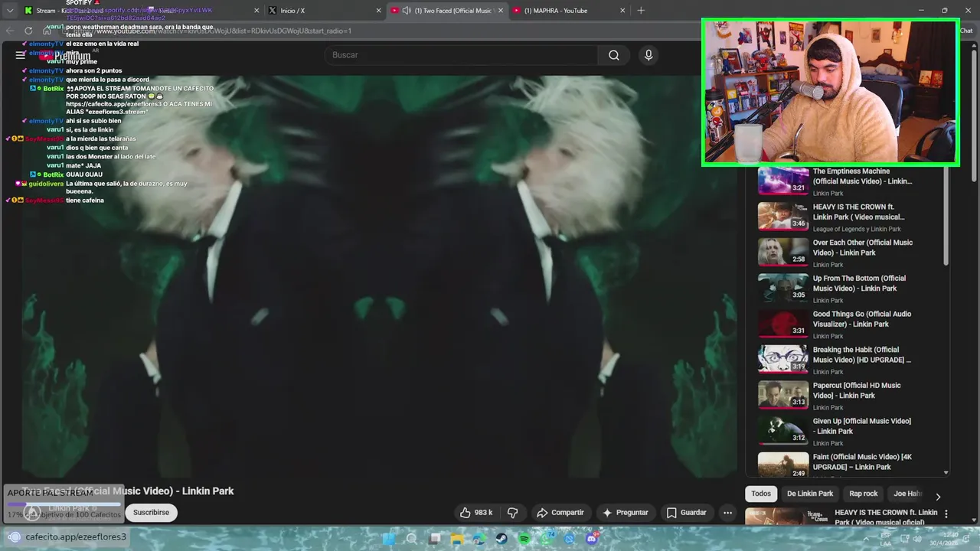Open Discord from the taskbar

click(591, 539)
